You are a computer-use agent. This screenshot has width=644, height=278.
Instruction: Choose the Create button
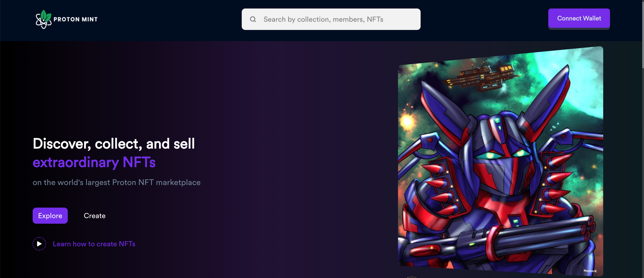pyautogui.click(x=95, y=216)
